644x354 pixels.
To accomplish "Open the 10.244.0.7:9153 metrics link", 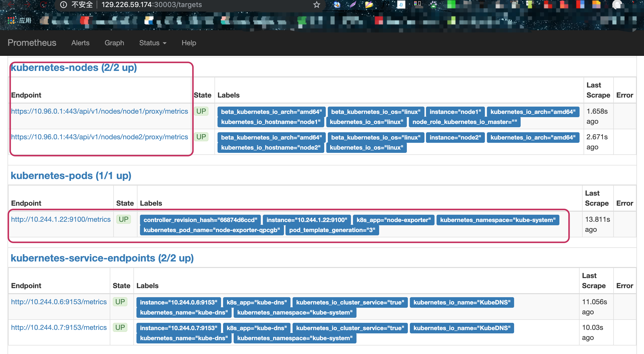I will coord(59,327).
